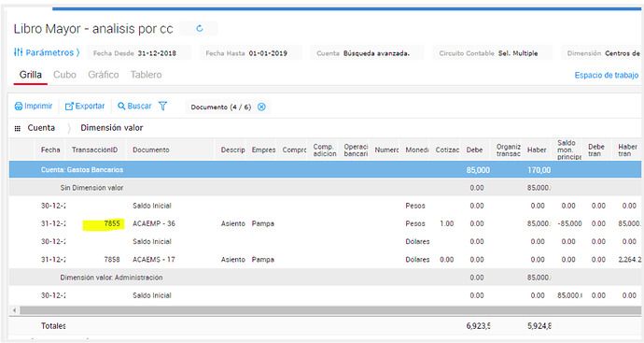Click the filter funnel icon
The image size is (644, 343).
point(163,107)
